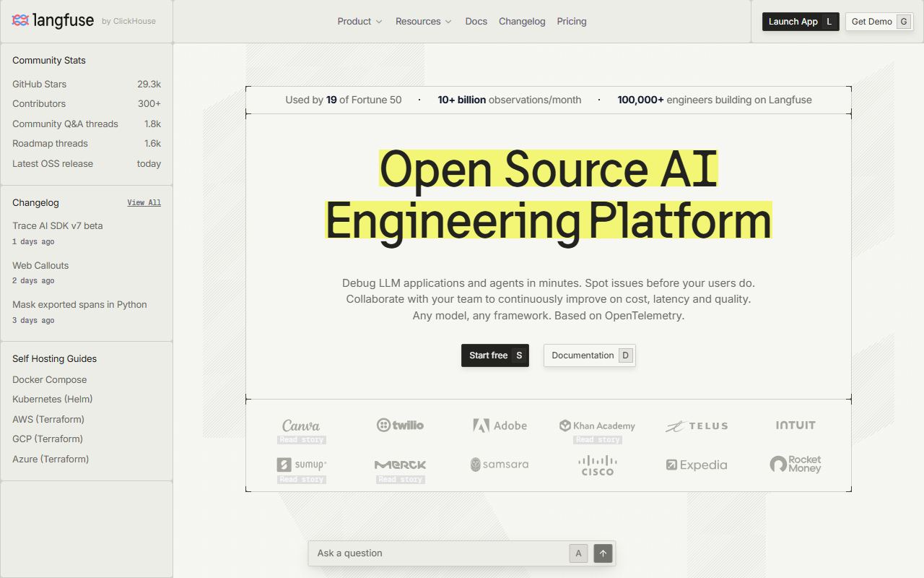
Task: Go to the Pricing page
Action: click(572, 22)
